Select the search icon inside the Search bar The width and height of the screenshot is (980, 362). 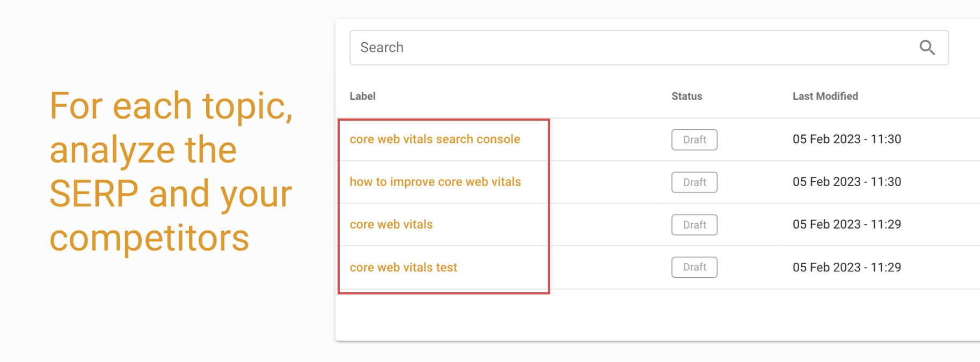click(x=927, y=48)
